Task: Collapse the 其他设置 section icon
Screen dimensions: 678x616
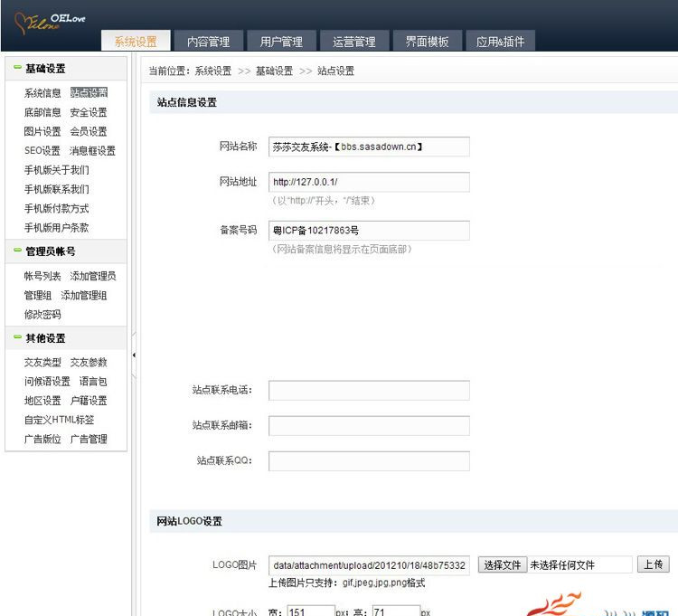Action: tap(17, 336)
